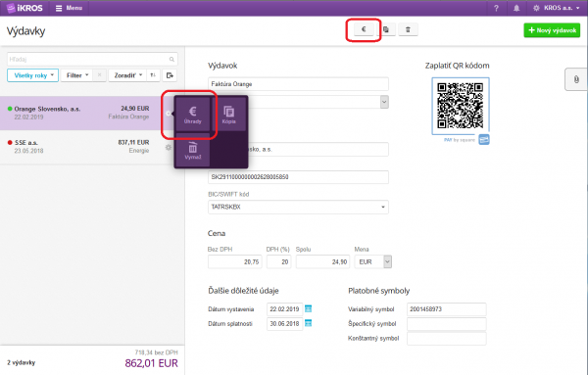588x375 pixels.
Task: Click the IBAN field SK2911...
Action: pyautogui.click(x=298, y=177)
